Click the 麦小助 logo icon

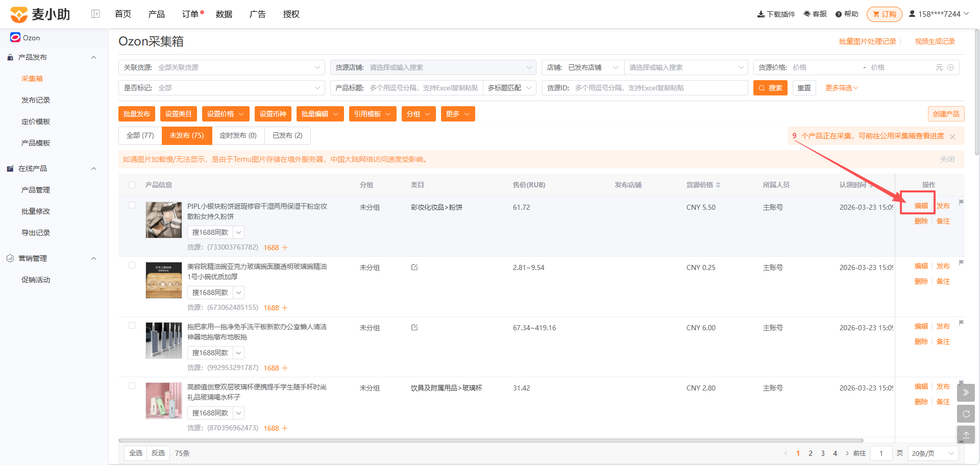(x=19, y=14)
